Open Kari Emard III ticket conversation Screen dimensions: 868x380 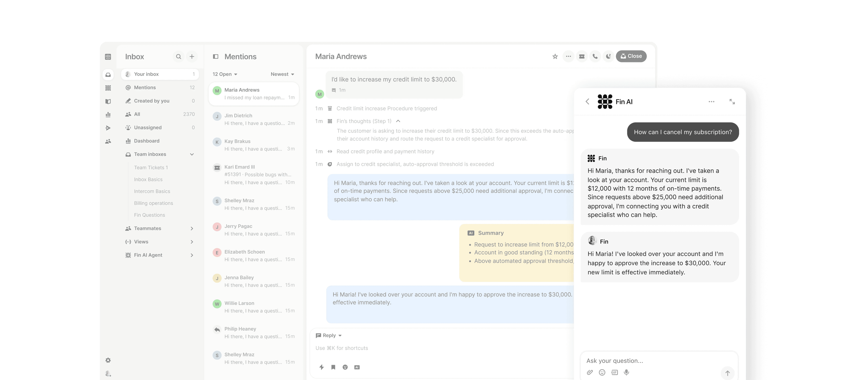[x=254, y=175]
